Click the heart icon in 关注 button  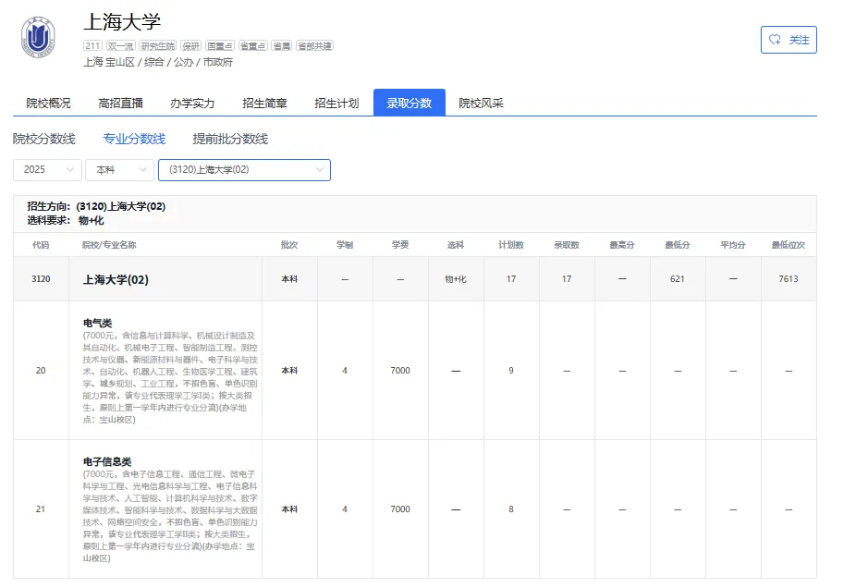click(775, 40)
